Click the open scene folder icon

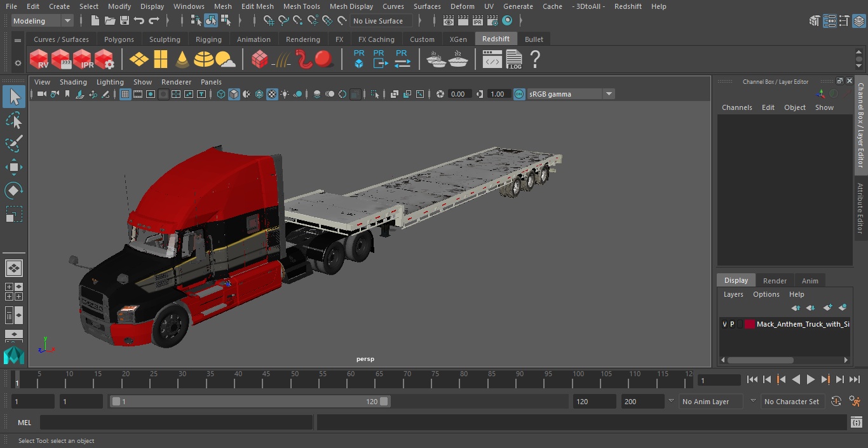coord(110,21)
